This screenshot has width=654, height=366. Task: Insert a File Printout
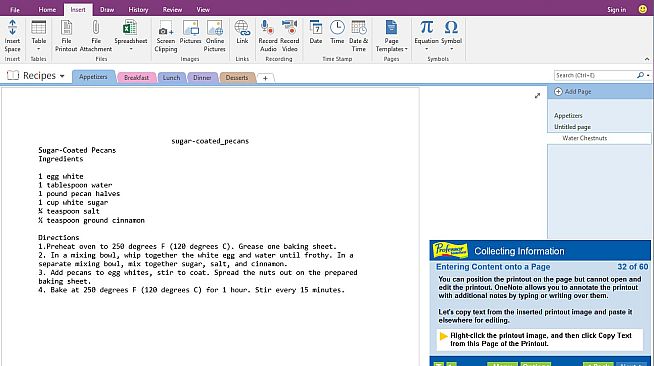point(66,35)
